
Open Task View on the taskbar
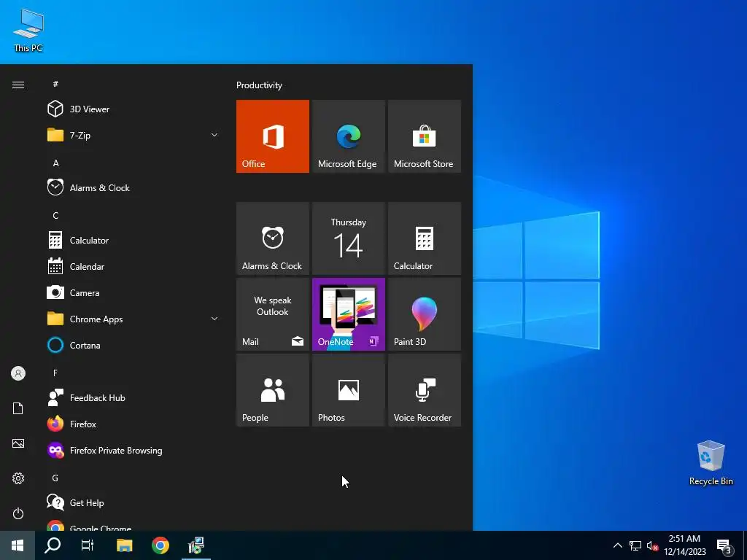click(88, 545)
